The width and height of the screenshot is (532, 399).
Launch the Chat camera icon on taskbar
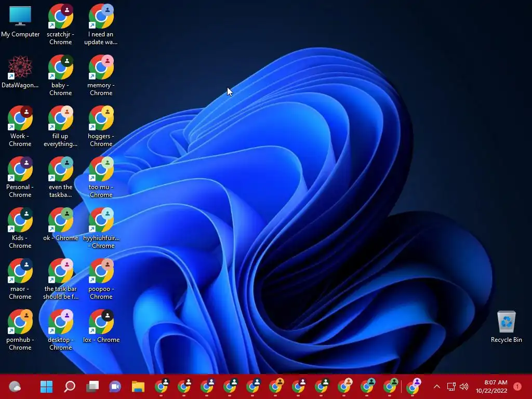115,387
